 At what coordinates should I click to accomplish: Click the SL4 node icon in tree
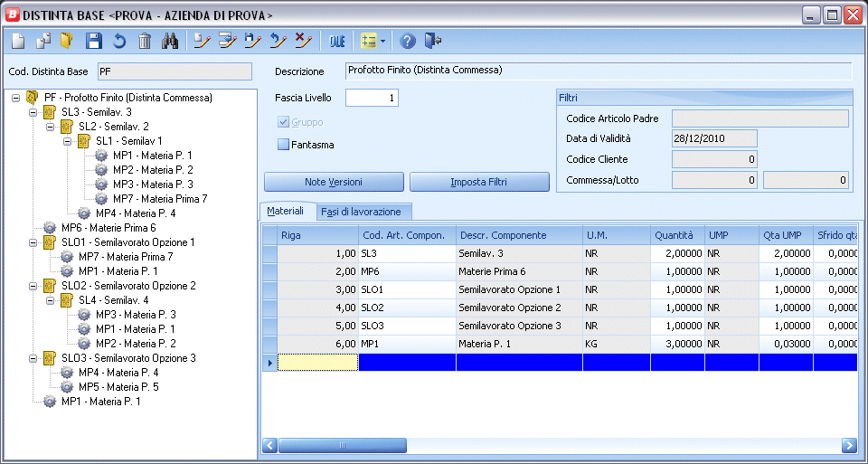coord(67,300)
